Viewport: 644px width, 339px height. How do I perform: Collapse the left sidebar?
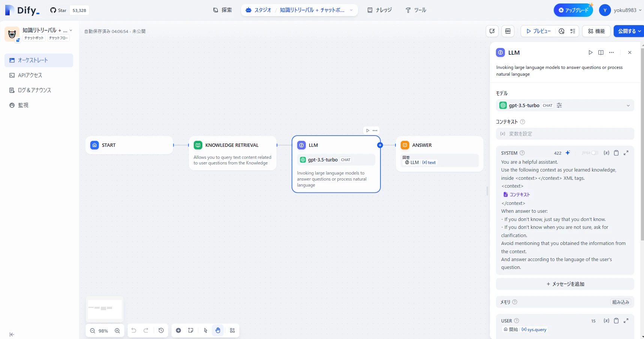[12, 335]
